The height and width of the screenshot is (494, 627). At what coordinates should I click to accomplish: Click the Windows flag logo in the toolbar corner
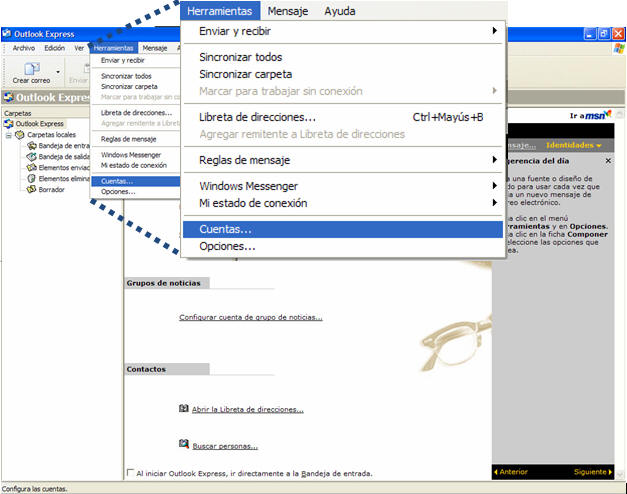point(619,48)
